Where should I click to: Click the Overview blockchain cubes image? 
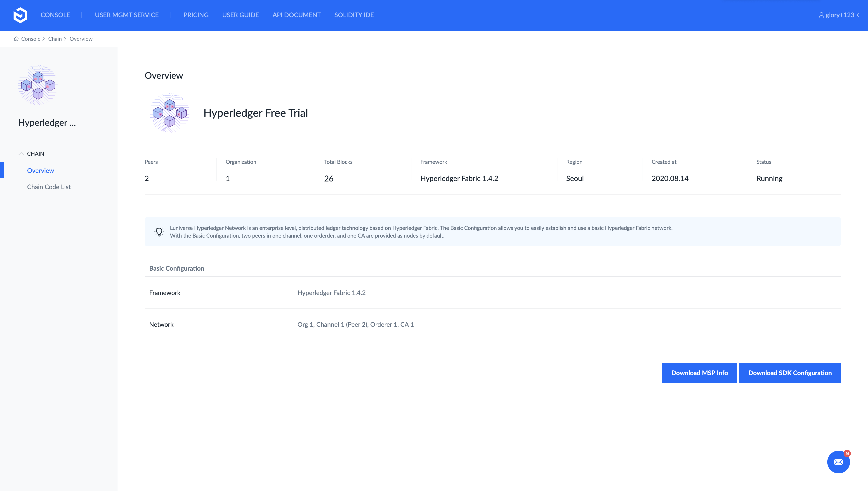point(170,113)
